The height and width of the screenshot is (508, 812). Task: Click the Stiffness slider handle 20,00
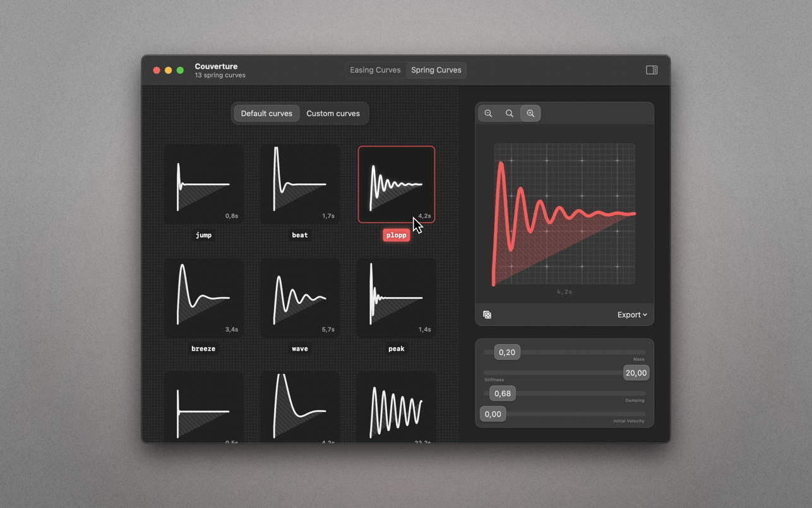[636, 373]
